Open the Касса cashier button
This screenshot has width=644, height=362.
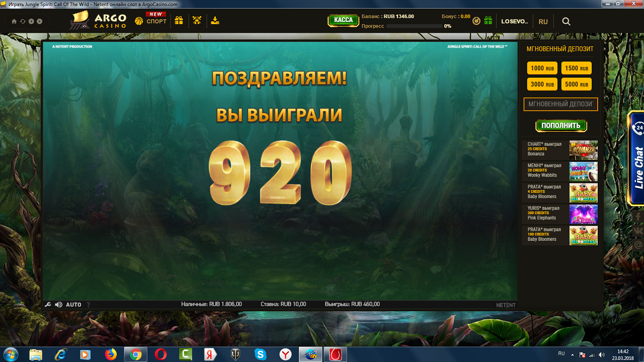point(343,20)
